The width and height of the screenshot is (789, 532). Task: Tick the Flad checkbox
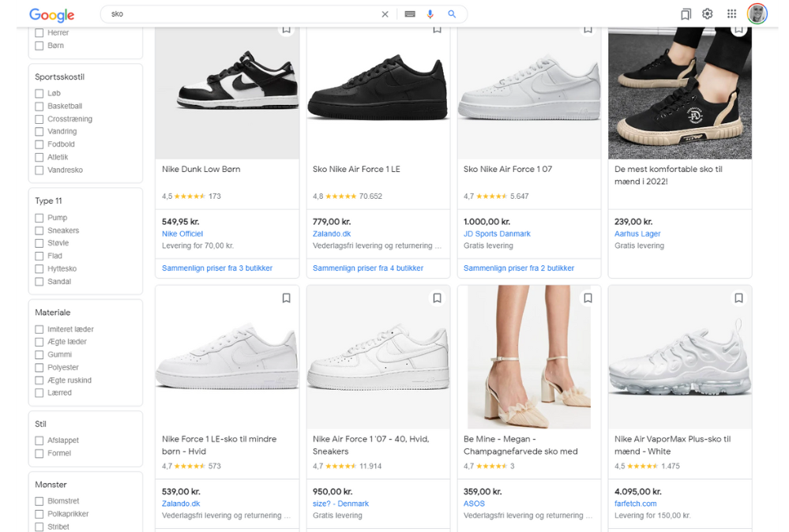click(39, 257)
